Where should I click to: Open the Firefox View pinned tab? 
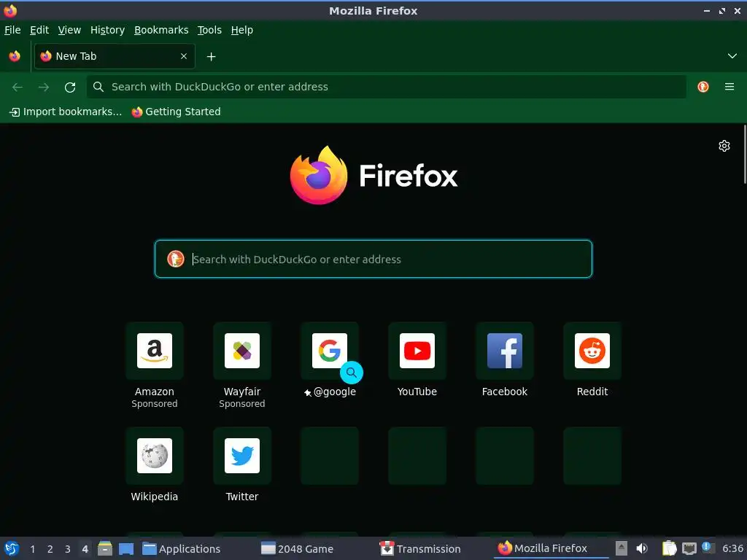(15, 56)
